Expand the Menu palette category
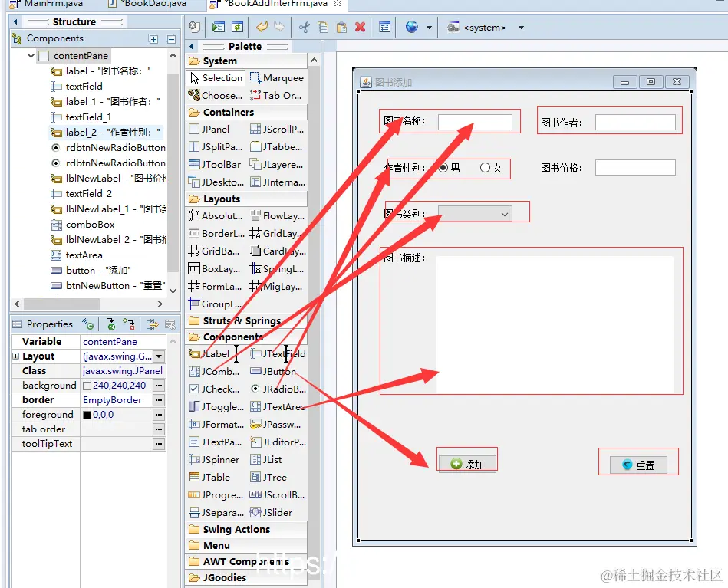Image resolution: width=728 pixels, height=588 pixels. (246, 545)
